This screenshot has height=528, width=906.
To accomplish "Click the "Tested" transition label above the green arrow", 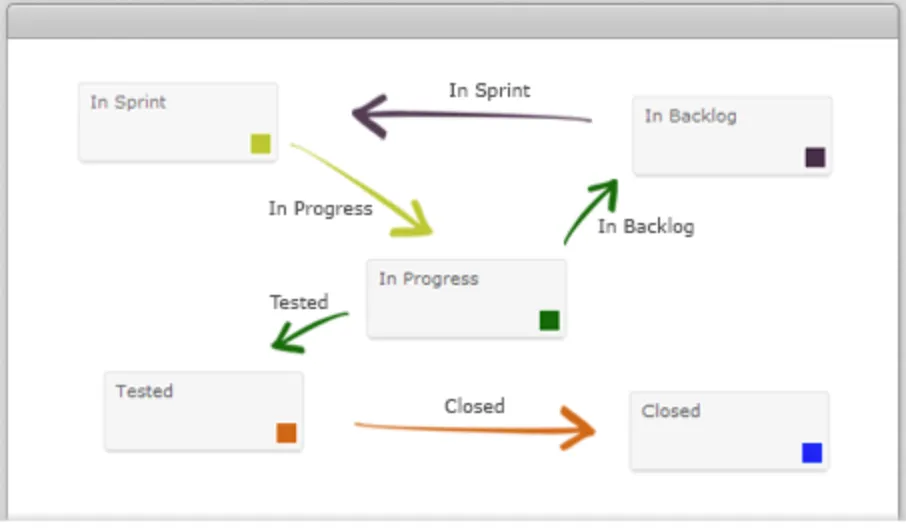I will pyautogui.click(x=299, y=302).
